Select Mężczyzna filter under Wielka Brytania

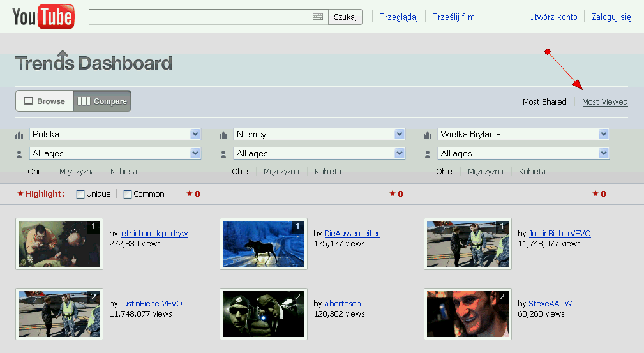click(x=486, y=172)
